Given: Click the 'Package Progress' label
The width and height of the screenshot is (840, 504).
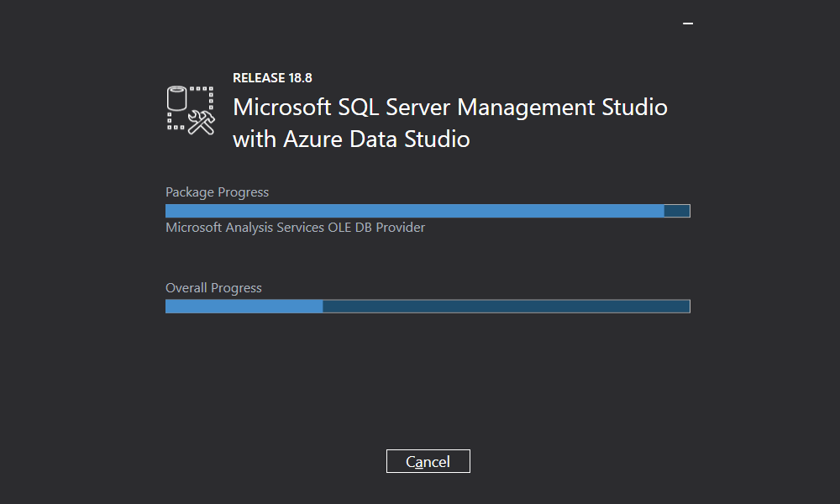Looking at the screenshot, I should [217, 192].
